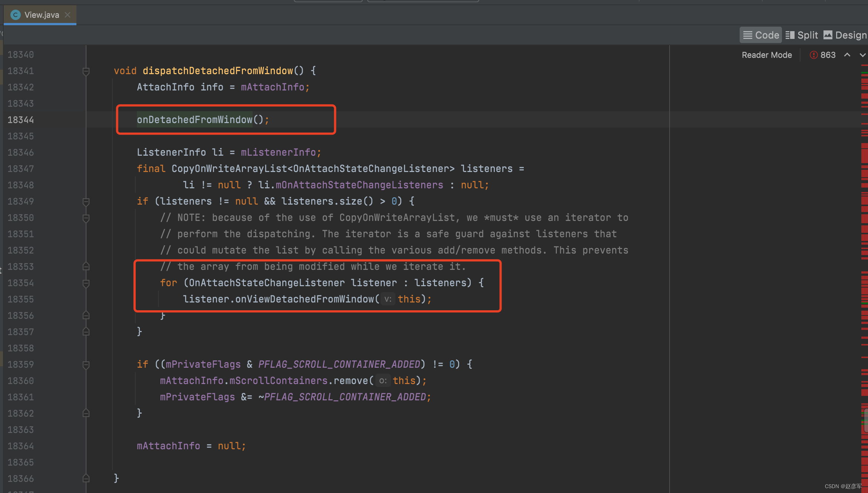Switch to Split view mode
Image resolution: width=868 pixels, height=493 pixels.
point(802,35)
